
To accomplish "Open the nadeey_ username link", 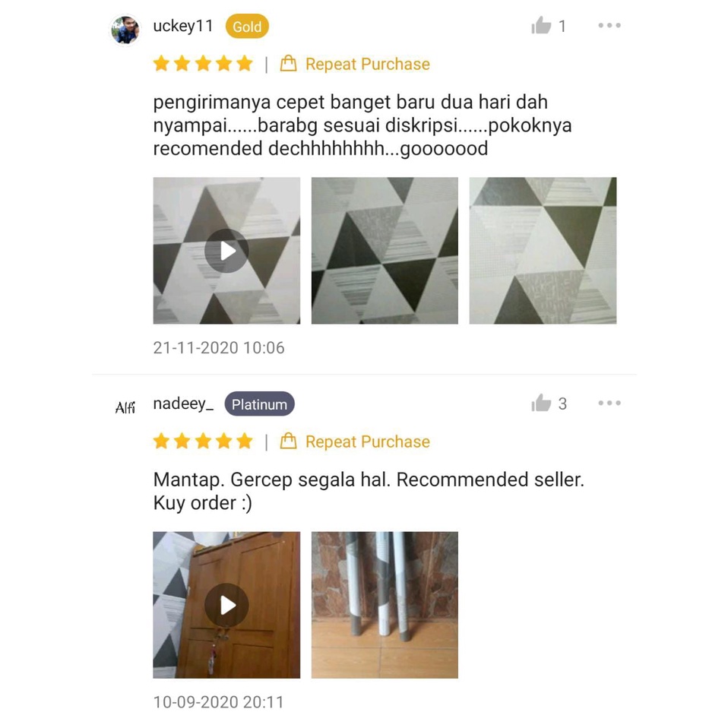I will pyautogui.click(x=183, y=404).
